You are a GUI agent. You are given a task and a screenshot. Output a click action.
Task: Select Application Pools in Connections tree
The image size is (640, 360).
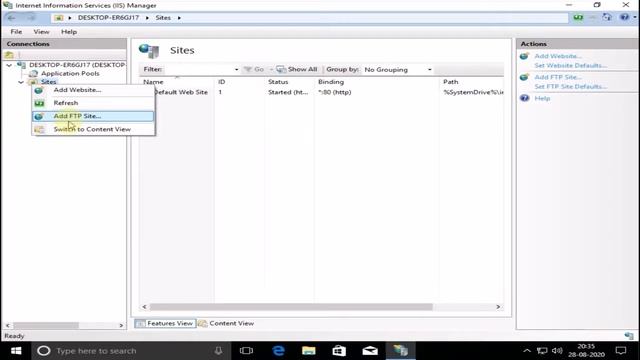[70, 73]
